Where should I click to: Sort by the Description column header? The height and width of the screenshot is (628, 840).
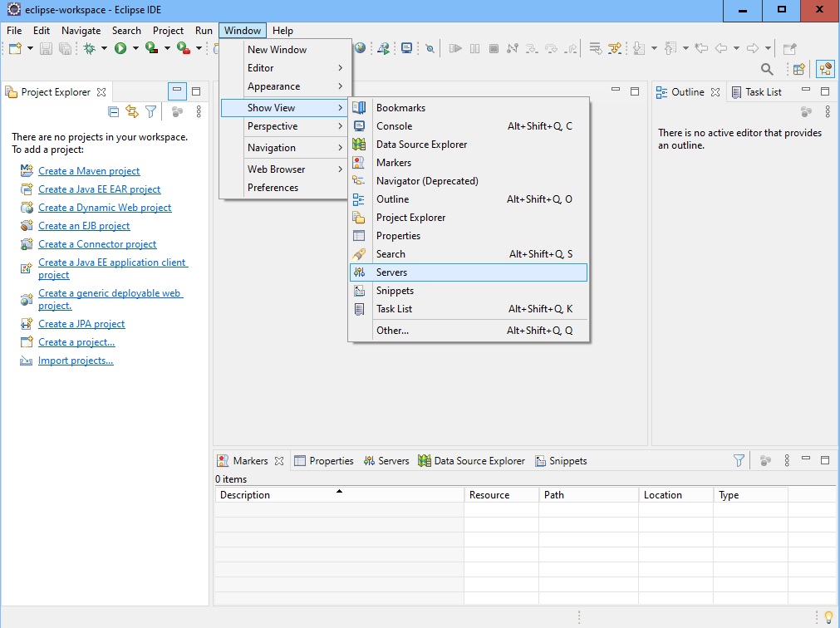click(x=339, y=495)
